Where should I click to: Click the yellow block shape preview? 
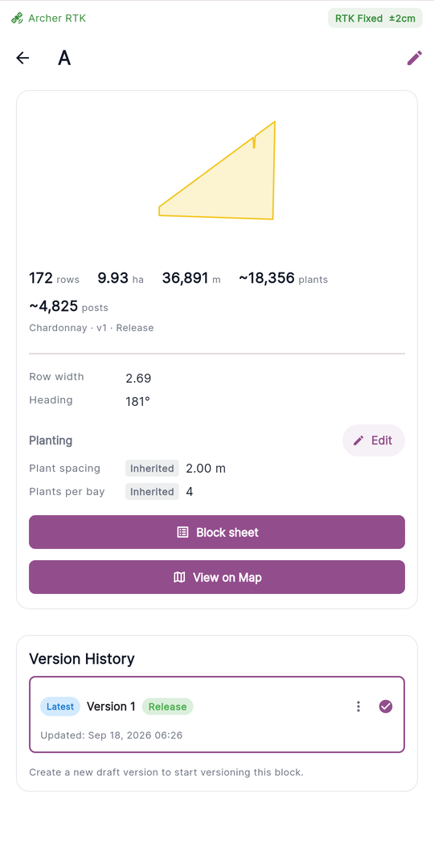(x=217, y=170)
